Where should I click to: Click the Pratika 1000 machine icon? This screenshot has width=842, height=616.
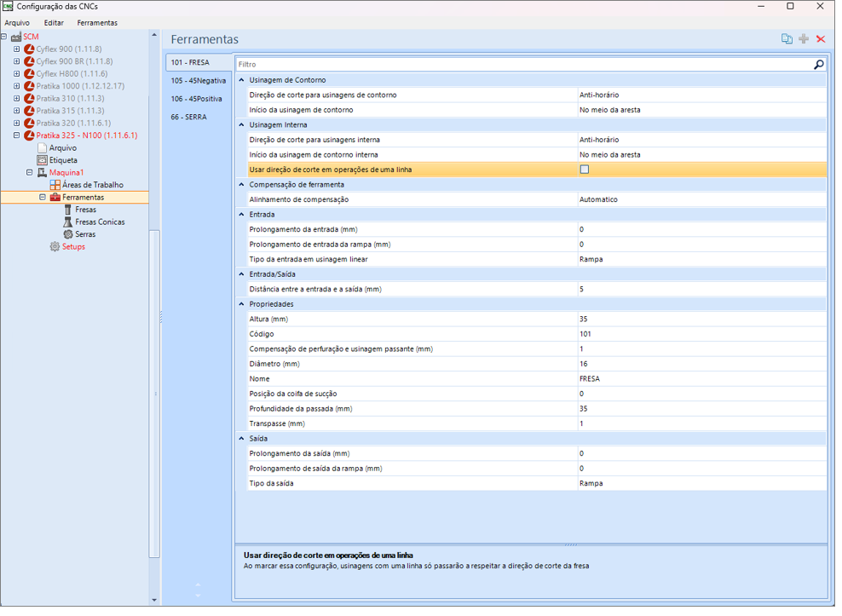(x=30, y=86)
